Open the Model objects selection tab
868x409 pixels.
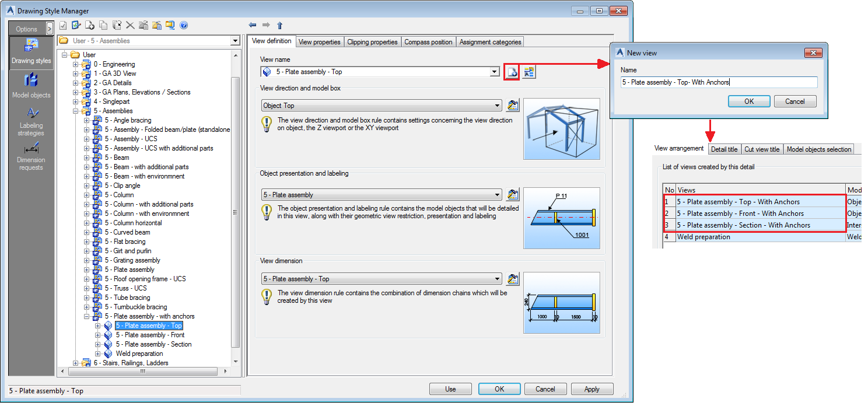(x=819, y=149)
